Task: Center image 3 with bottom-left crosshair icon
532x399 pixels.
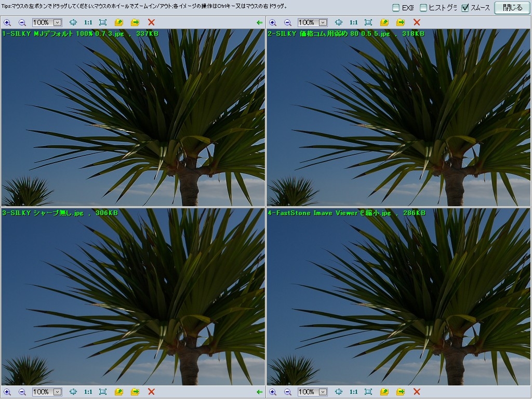Action: 73,392
